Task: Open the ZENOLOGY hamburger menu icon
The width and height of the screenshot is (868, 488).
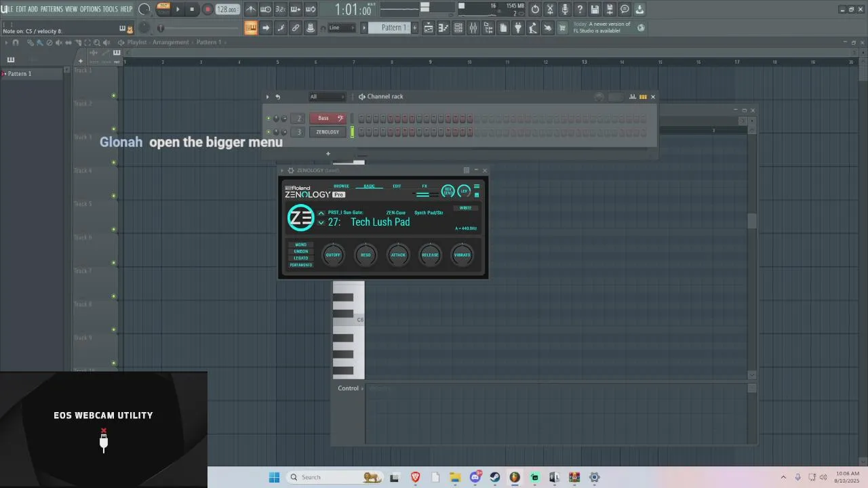Action: coord(477,186)
